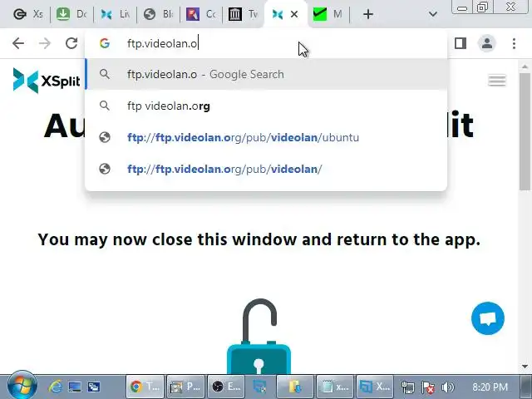Close the active XSplit tab
Screen dimensions: 532x399
[x=294, y=14]
